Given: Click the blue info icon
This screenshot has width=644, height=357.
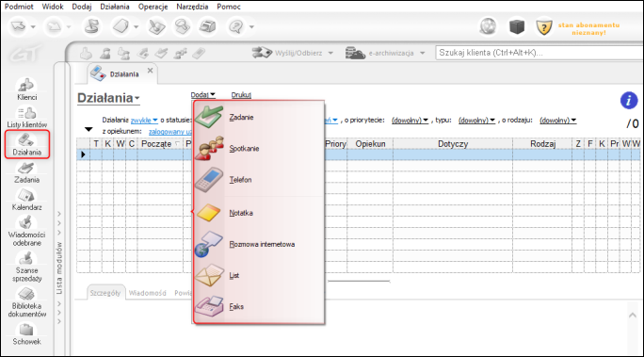Looking at the screenshot, I should tap(629, 100).
